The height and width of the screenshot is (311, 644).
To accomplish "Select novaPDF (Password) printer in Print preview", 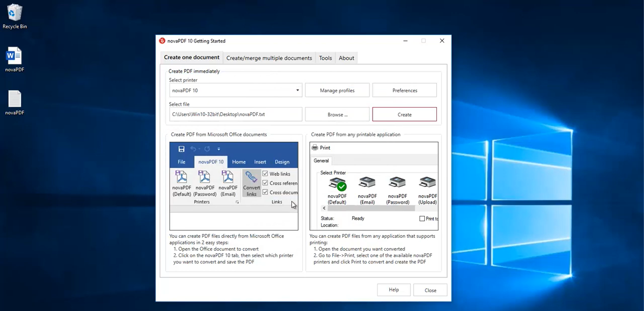I will (x=398, y=191).
